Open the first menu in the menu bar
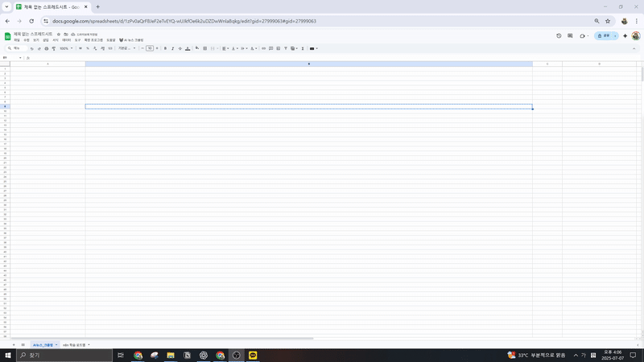Screen dimensions: 644x362 (17, 40)
